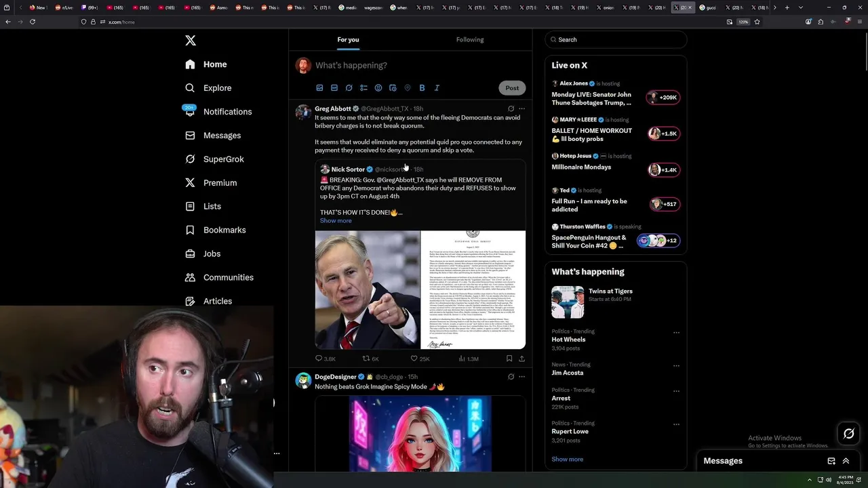The height and width of the screenshot is (488, 868).
Task: Add a poll in the composer
Action: click(363, 88)
